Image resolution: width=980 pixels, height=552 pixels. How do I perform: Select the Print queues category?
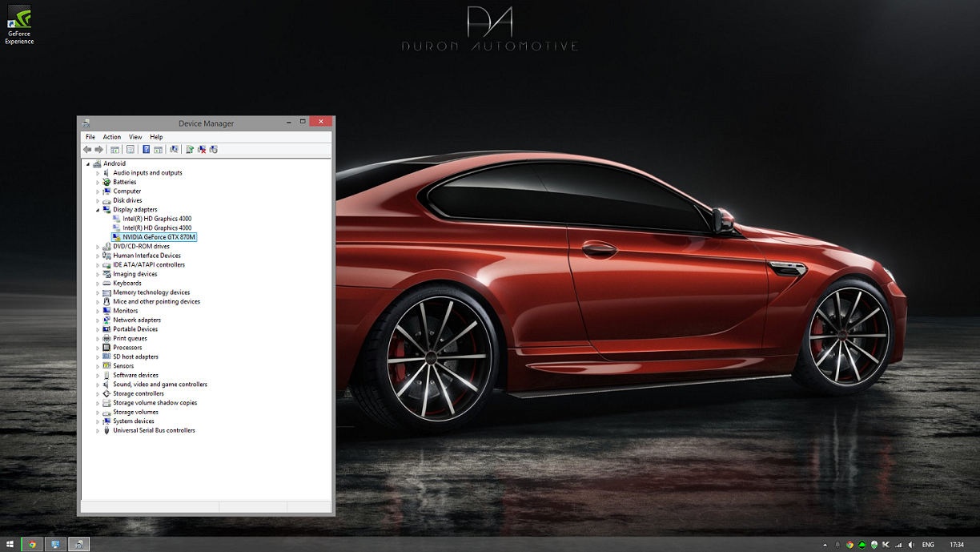131,339
